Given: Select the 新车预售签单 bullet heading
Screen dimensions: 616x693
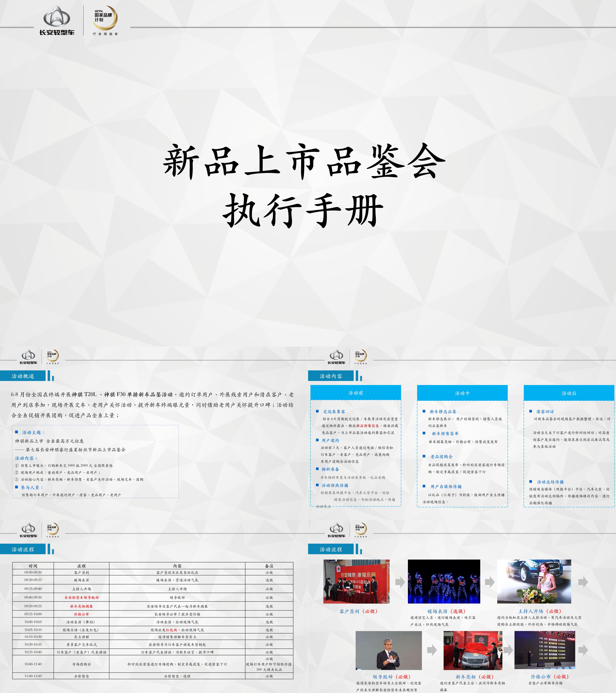Looking at the screenshot, I should 445,434.
